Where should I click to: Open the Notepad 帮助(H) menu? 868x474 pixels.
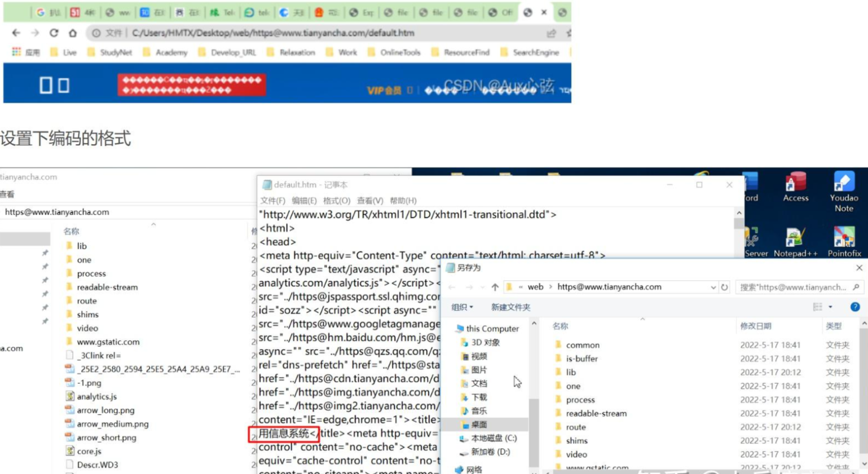click(x=403, y=201)
